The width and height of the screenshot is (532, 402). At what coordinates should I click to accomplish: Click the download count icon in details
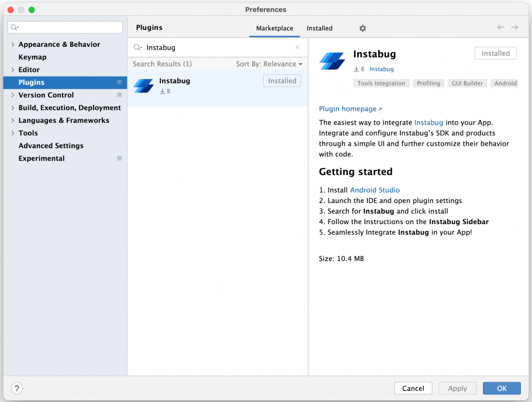coord(356,69)
